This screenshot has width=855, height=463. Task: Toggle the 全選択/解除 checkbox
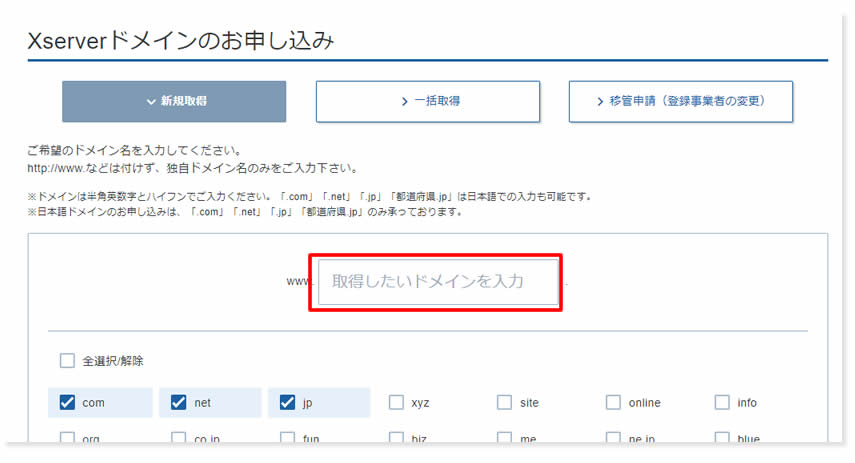(67, 360)
